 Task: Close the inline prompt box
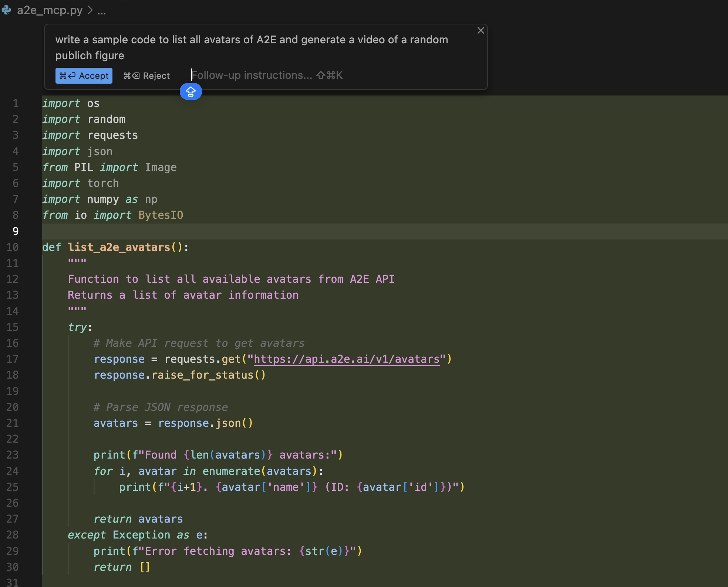coord(481,31)
